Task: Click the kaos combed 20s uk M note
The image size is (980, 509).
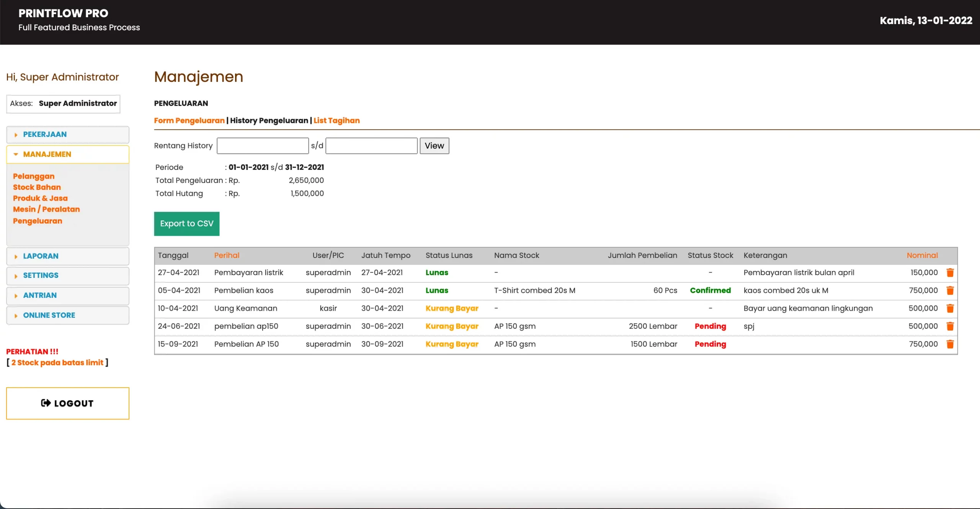Action: (786, 290)
